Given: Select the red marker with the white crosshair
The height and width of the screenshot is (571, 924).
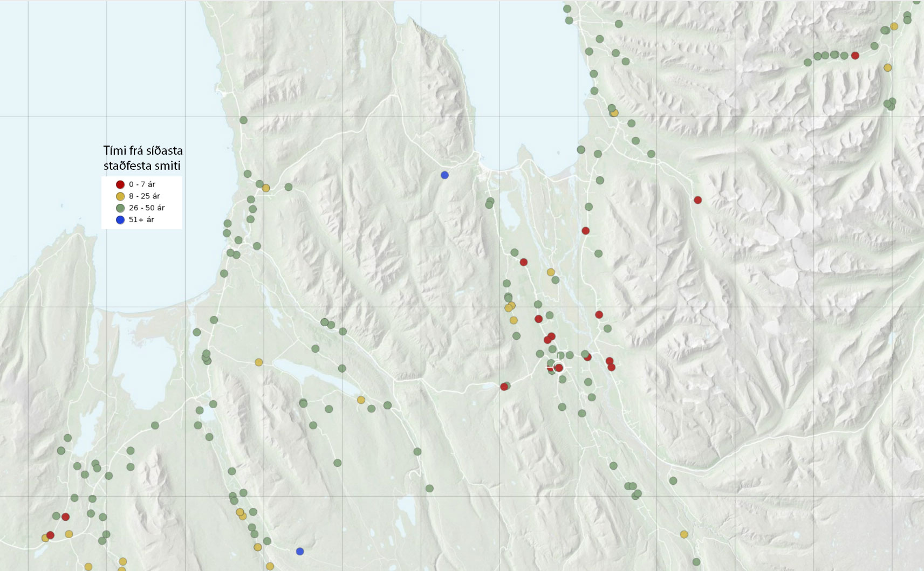Looking at the screenshot, I should (559, 368).
